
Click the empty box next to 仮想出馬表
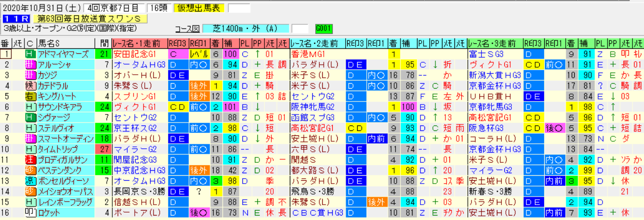[238, 8]
